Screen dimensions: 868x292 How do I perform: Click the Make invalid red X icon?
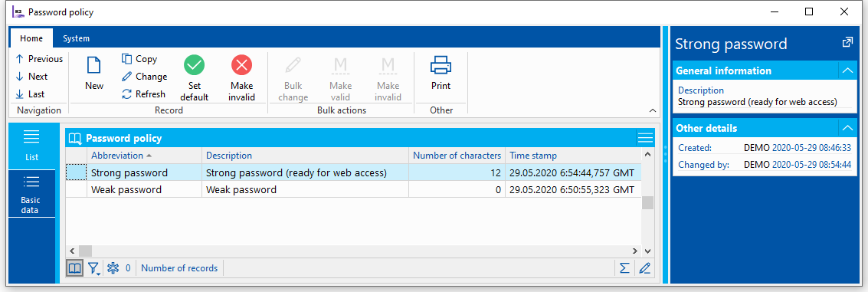click(x=241, y=65)
